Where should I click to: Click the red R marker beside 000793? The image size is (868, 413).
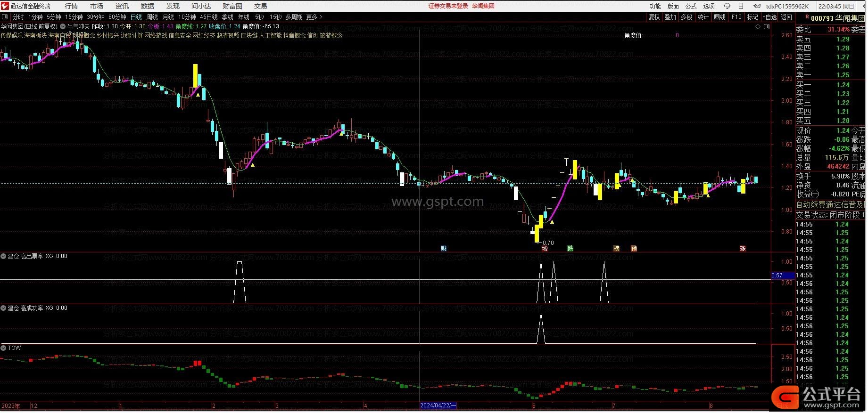click(806, 17)
